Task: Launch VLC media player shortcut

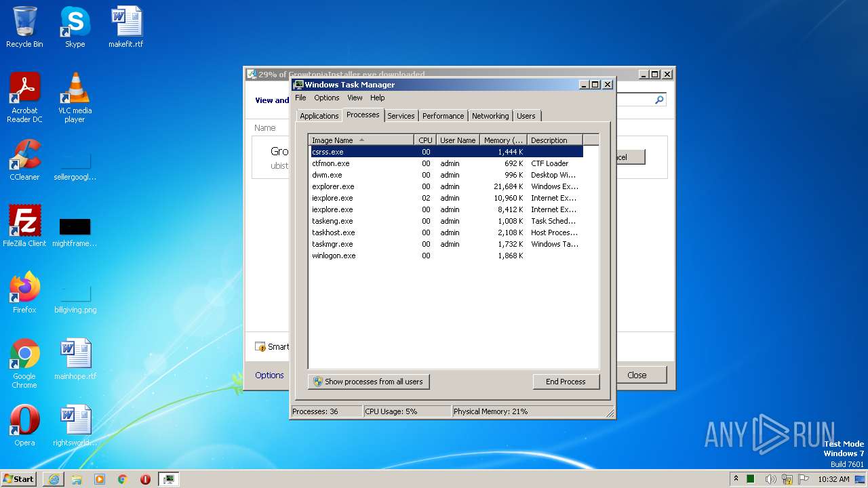Action: pos(75,98)
